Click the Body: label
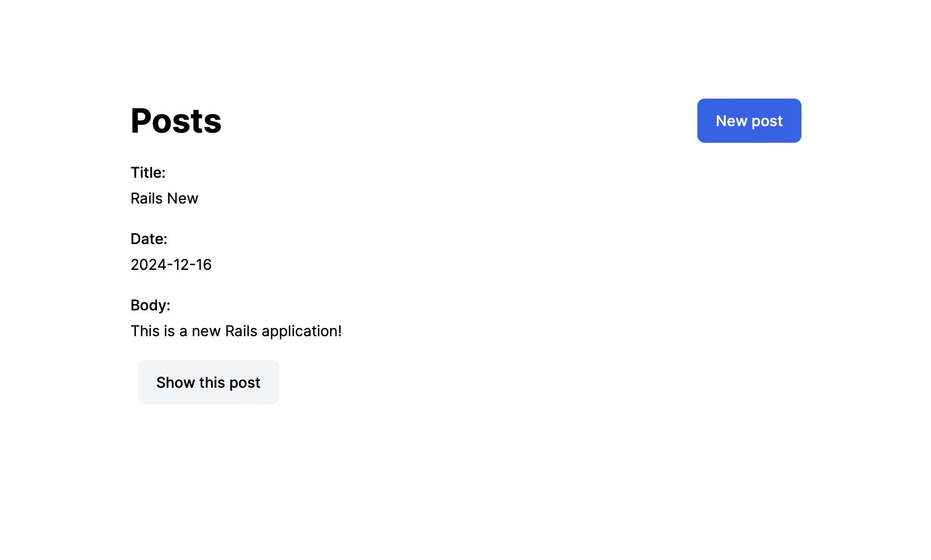The width and height of the screenshot is (931, 560). click(x=150, y=305)
